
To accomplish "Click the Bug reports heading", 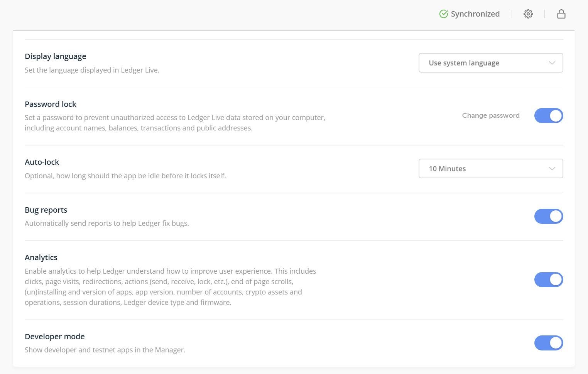I will (46, 210).
